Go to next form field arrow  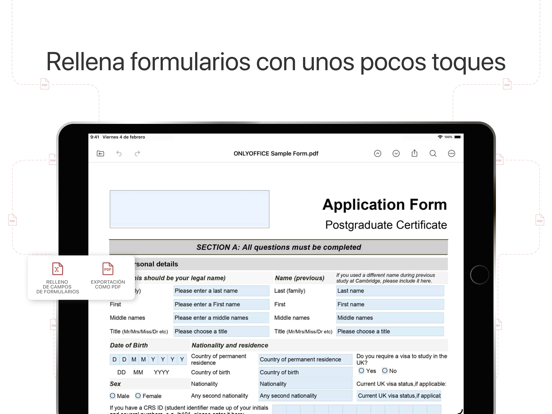click(x=396, y=153)
